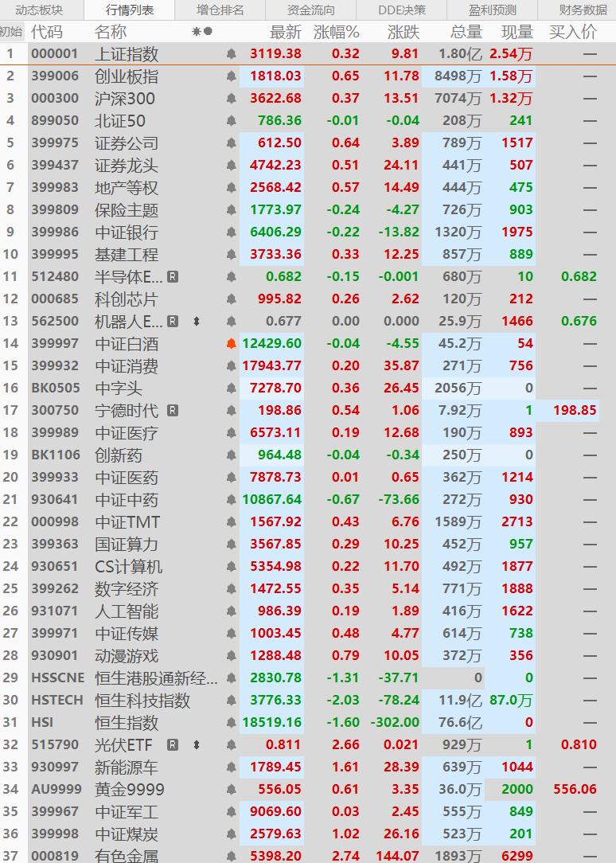Click alert bell for 中证消费
This screenshot has height=863, width=616.
click(x=231, y=366)
